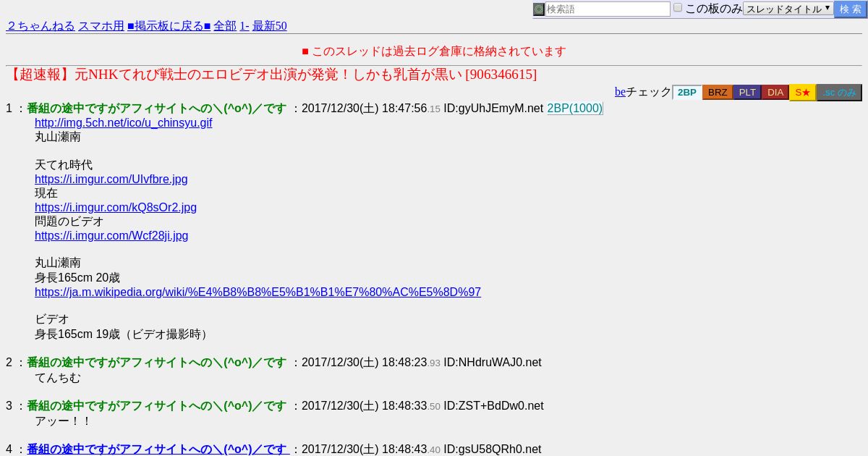The image size is (868, 456).
Task: Click the red thread title heading
Action: (271, 75)
